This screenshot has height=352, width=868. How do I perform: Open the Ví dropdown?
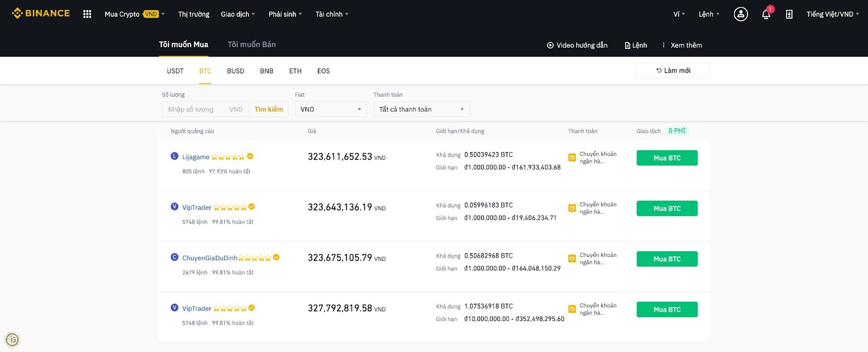pos(679,14)
